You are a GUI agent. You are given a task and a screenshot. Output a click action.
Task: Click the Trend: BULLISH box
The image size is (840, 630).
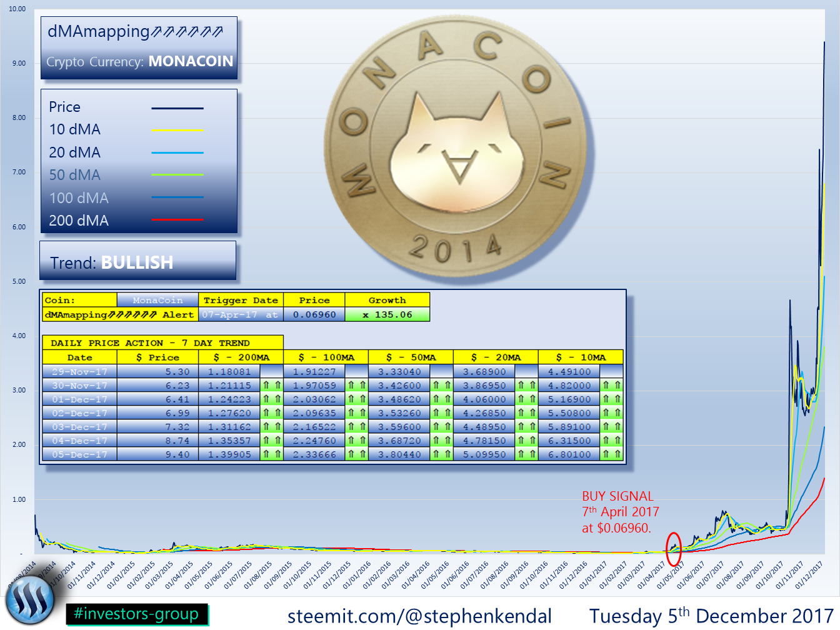(137, 261)
